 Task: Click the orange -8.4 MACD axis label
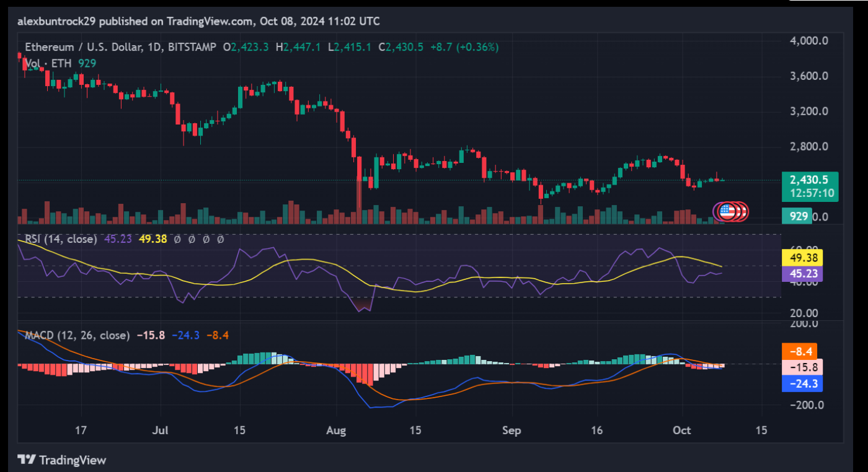799,351
